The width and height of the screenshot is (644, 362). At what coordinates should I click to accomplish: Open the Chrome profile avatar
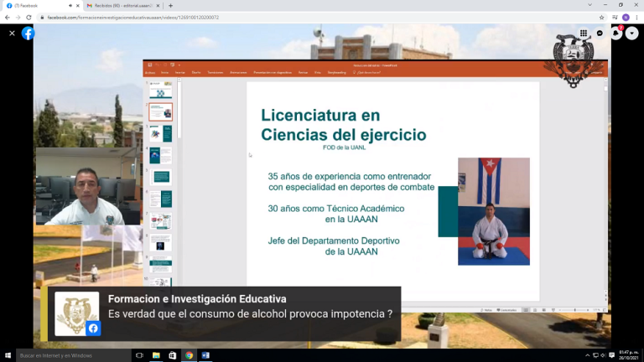(x=625, y=17)
